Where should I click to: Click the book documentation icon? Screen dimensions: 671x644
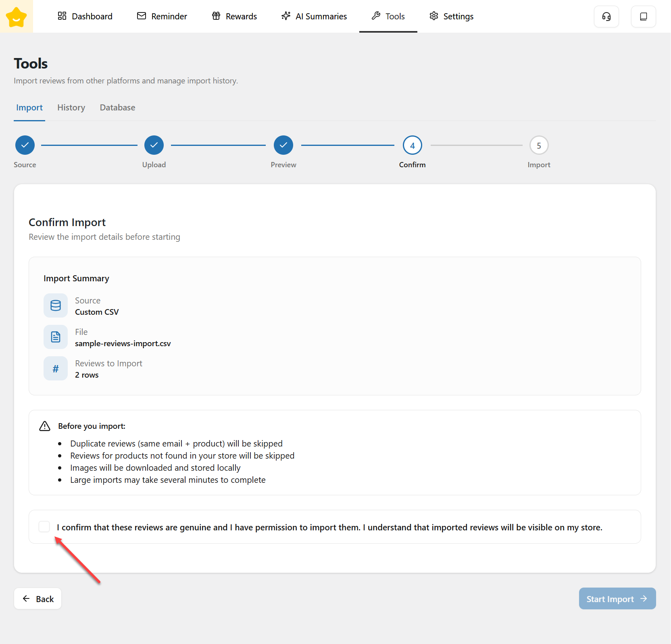point(643,17)
